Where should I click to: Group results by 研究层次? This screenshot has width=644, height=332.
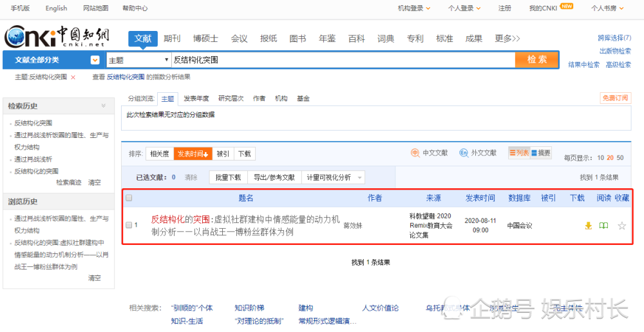tap(231, 99)
